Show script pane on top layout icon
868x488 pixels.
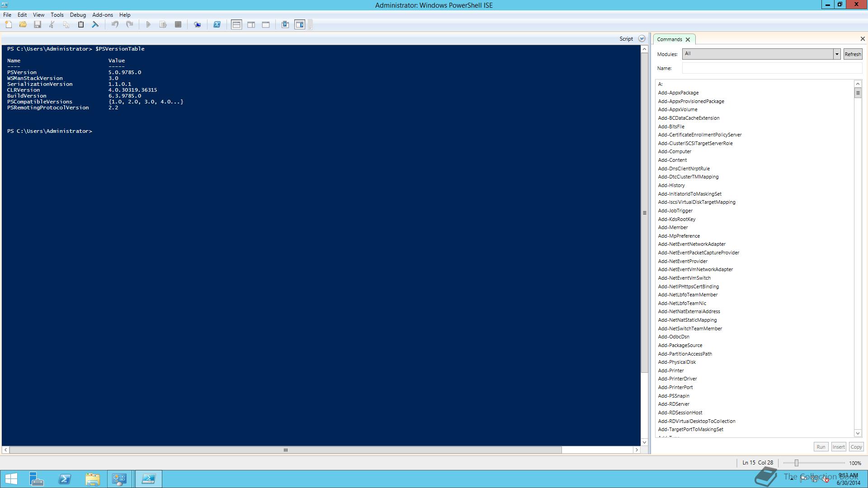[x=236, y=24]
